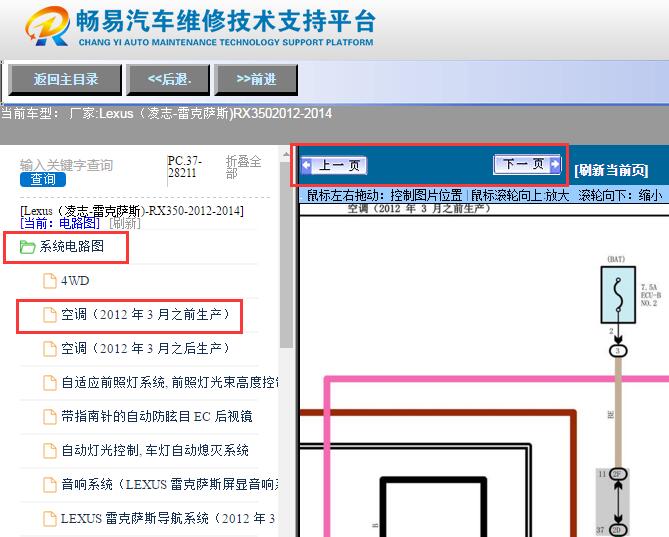
Task: Go forward with the >>前进 button
Action: [256, 79]
